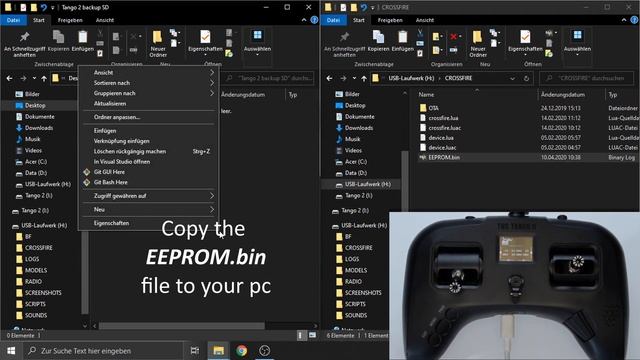Open recent locations dropdown in CROSSFIRE window
The image size is (640, 360).
354,78
